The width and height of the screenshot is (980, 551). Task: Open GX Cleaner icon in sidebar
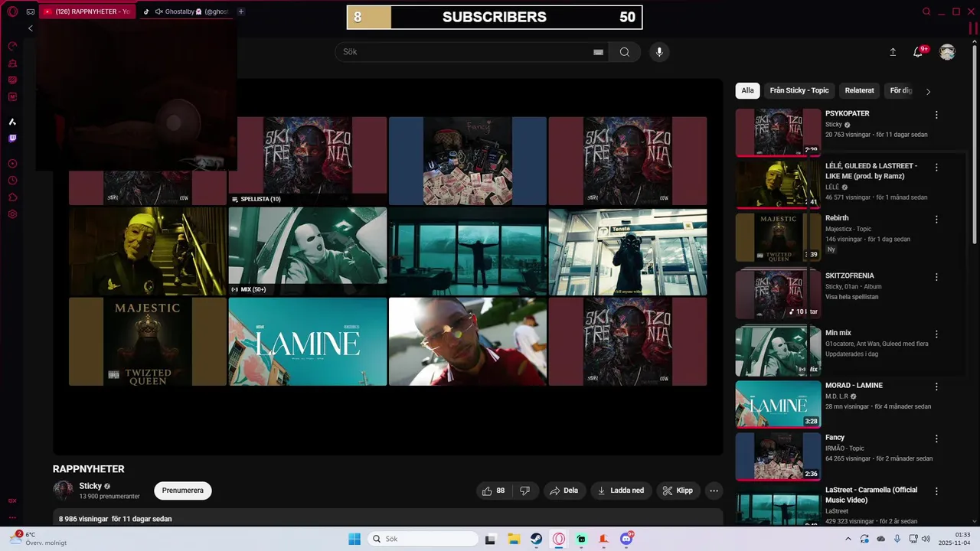click(12, 64)
